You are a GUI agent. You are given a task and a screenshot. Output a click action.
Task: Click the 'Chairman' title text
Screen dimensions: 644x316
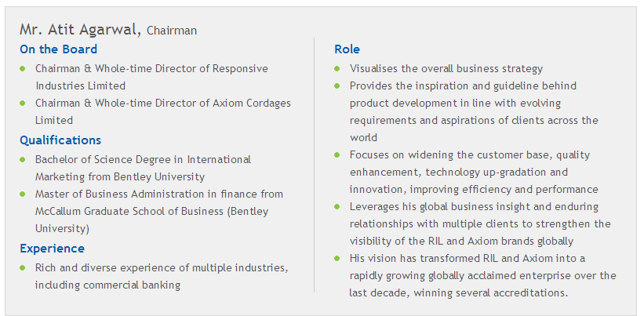tap(172, 31)
